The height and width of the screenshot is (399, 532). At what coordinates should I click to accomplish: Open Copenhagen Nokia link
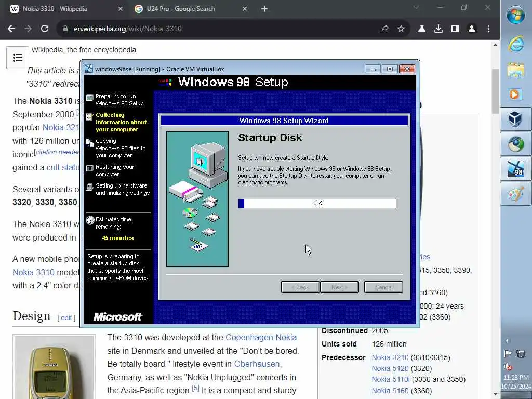261,337
